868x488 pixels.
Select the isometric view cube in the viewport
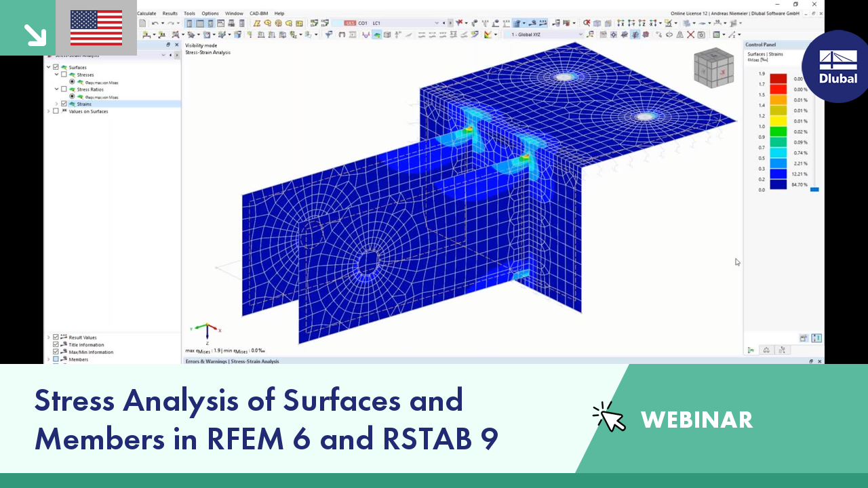[x=713, y=68]
